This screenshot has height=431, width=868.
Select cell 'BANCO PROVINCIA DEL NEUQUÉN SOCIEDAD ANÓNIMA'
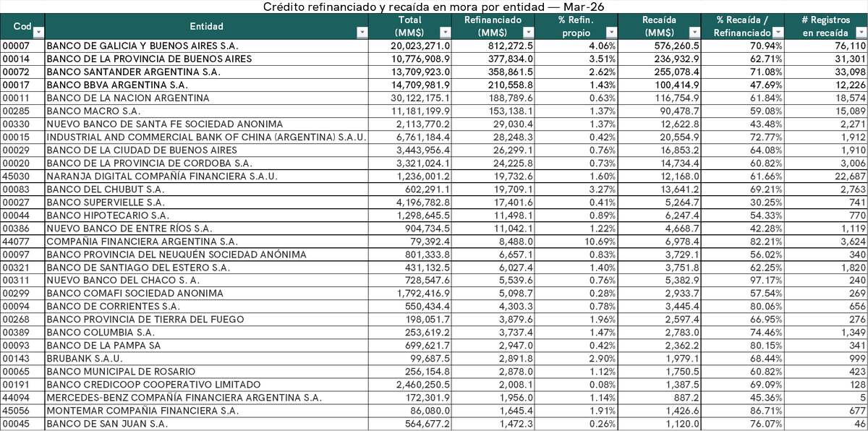tap(207, 255)
